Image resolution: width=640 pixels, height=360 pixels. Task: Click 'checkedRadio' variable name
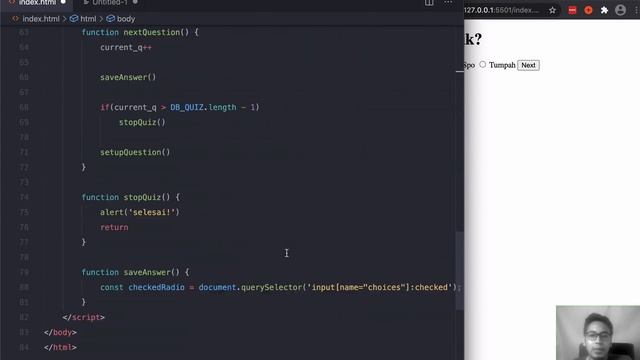(x=156, y=287)
